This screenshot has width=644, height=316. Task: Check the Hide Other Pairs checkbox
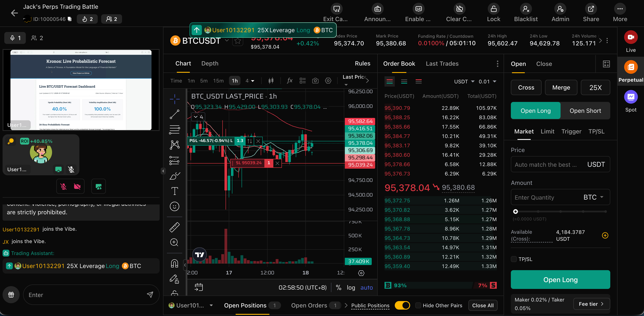coord(418,305)
